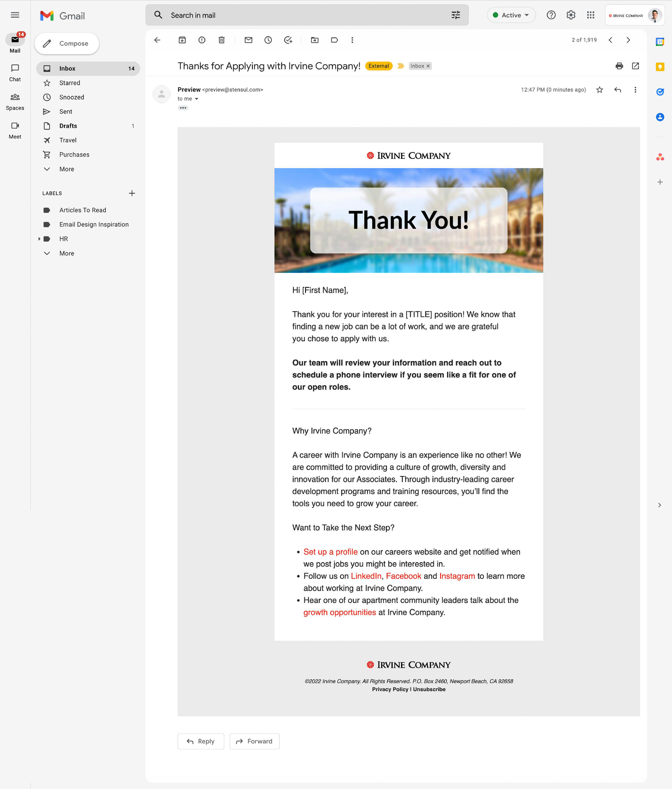
Task: Click the back to inbox arrow
Action: [x=157, y=40]
